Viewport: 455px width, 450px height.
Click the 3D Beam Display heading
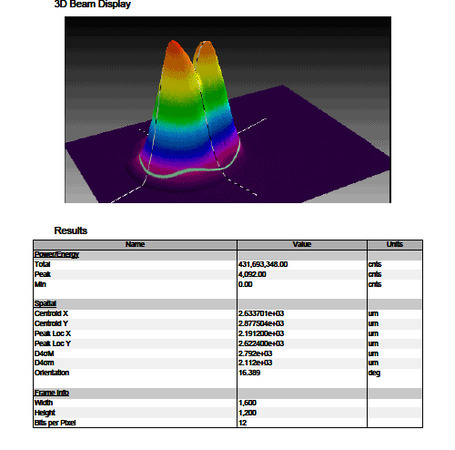(92, 4)
